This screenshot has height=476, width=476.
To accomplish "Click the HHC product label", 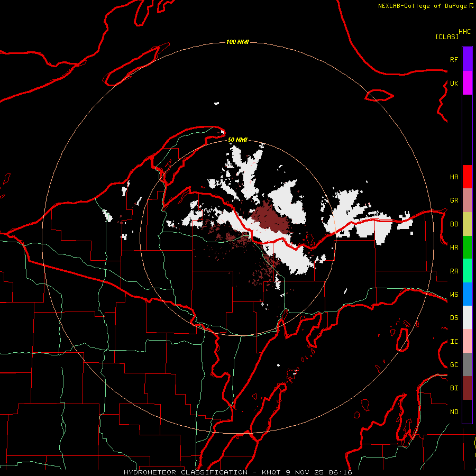I will 465,32.
